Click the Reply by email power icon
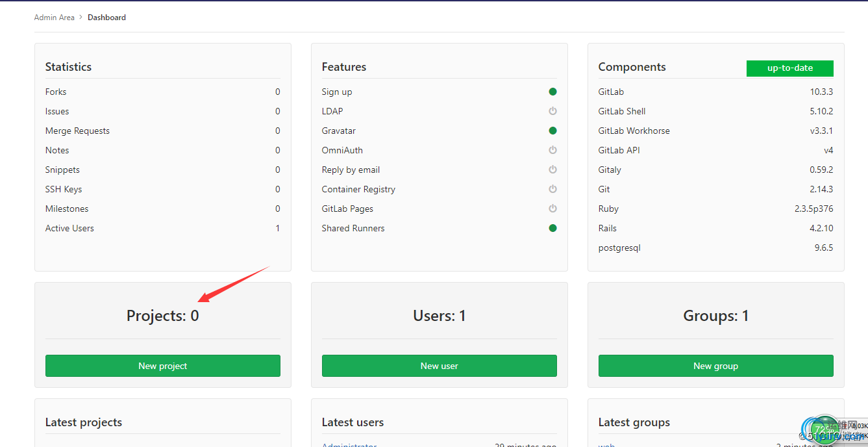The image size is (868, 447). point(552,170)
